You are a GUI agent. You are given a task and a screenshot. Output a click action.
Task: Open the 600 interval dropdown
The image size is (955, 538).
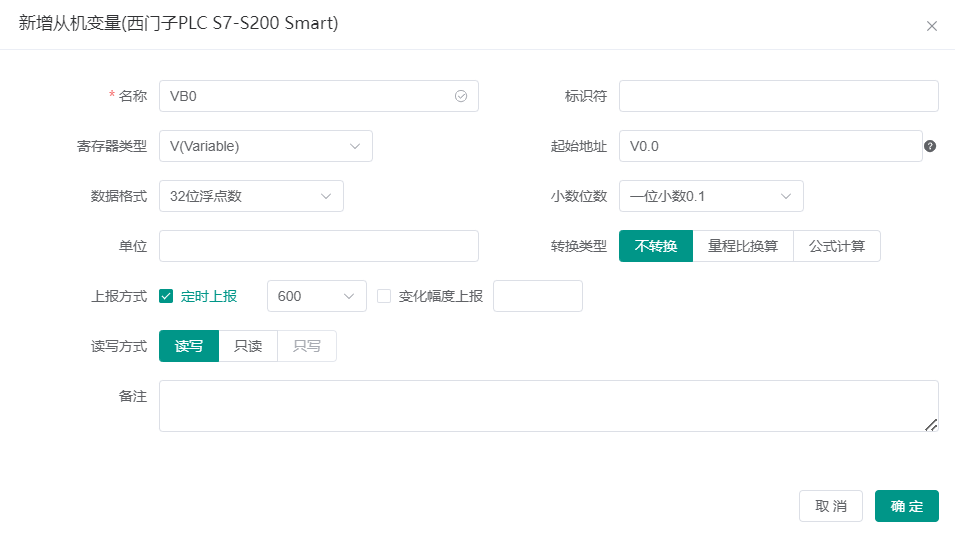click(x=317, y=296)
